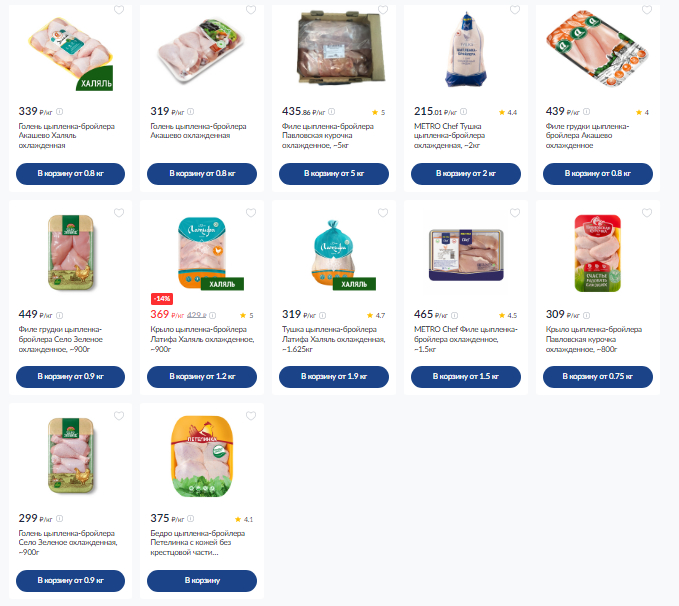This screenshot has height=606, width=679.
Task: Add Павловская курочка fillet from 5 кг to cart
Action: point(334,174)
